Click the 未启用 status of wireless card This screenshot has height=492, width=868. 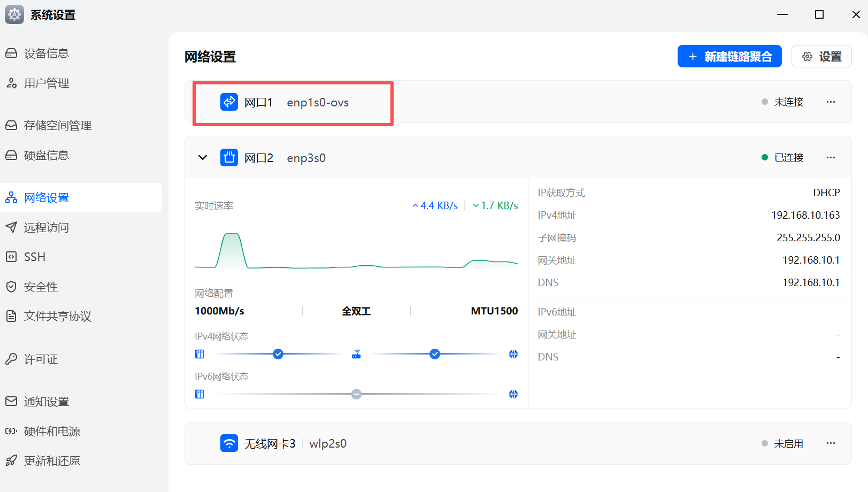click(782, 443)
